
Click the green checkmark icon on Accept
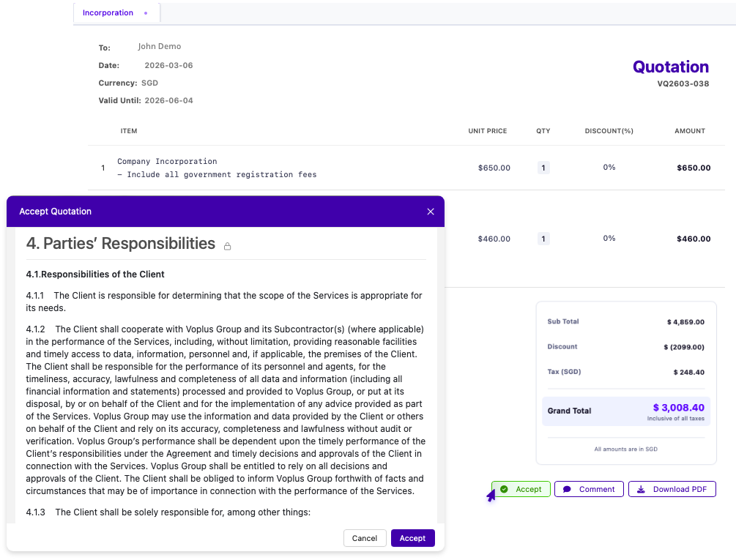tap(504, 489)
